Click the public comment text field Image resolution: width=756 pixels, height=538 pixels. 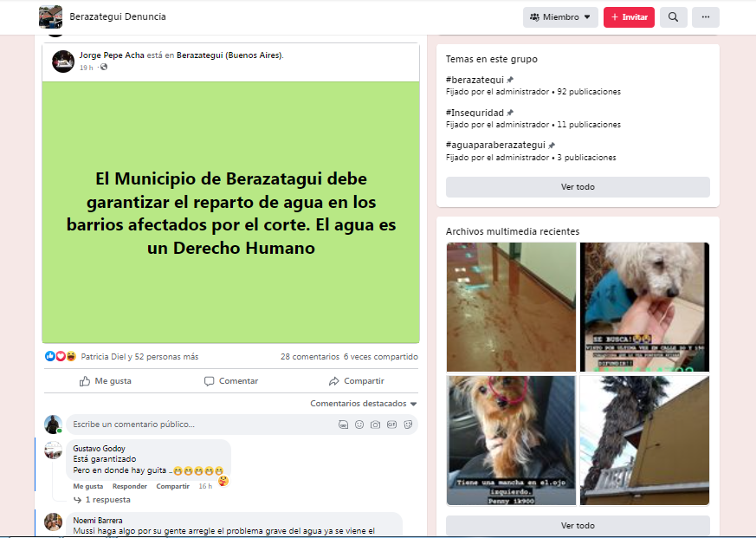click(x=199, y=425)
